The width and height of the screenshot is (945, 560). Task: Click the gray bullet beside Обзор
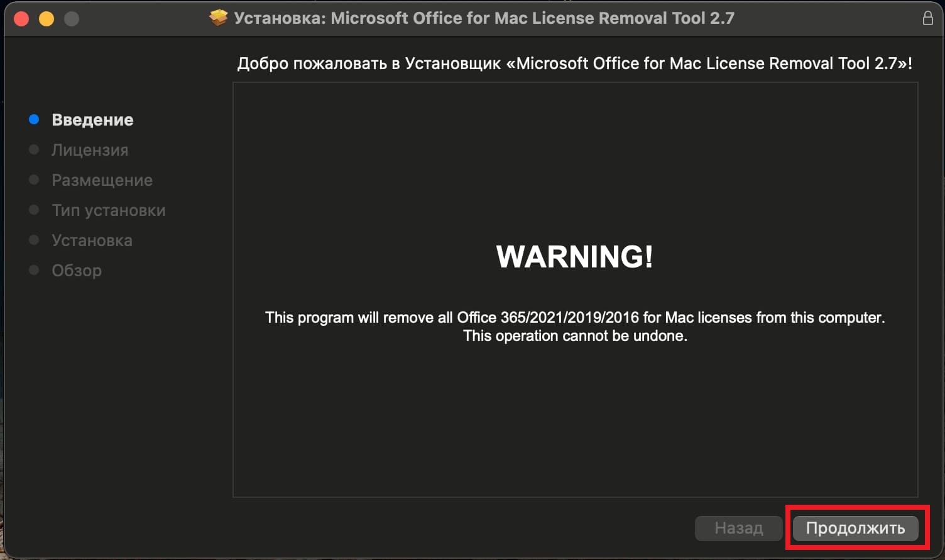coord(35,270)
